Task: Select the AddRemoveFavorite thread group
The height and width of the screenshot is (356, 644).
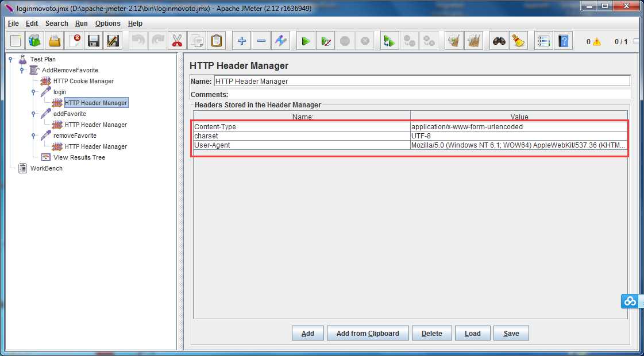Action: [x=70, y=70]
